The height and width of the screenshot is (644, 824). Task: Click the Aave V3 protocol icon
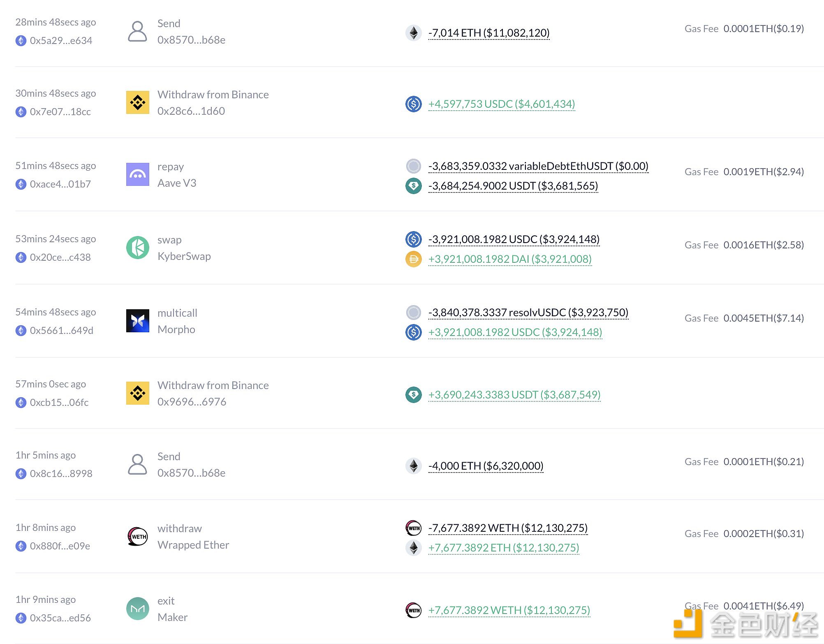137,174
